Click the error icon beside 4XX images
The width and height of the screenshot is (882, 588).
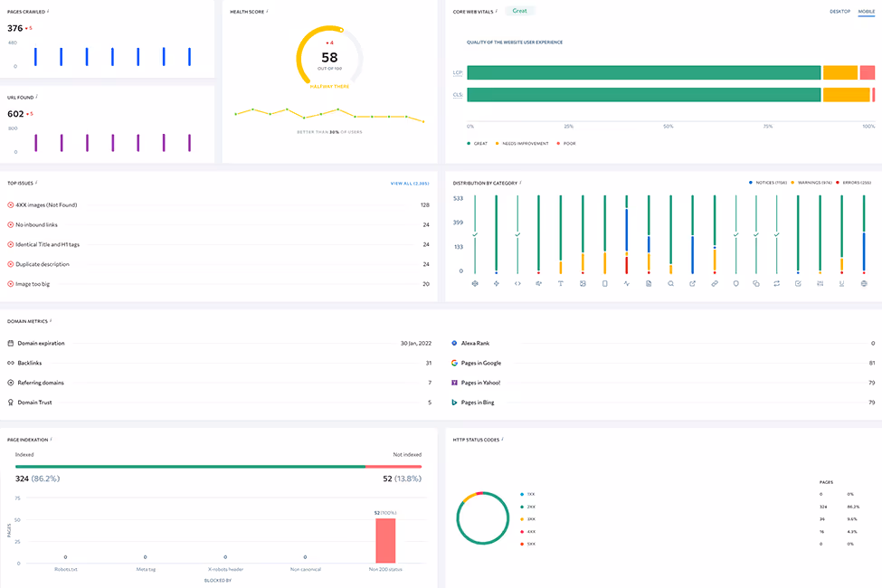11,205
